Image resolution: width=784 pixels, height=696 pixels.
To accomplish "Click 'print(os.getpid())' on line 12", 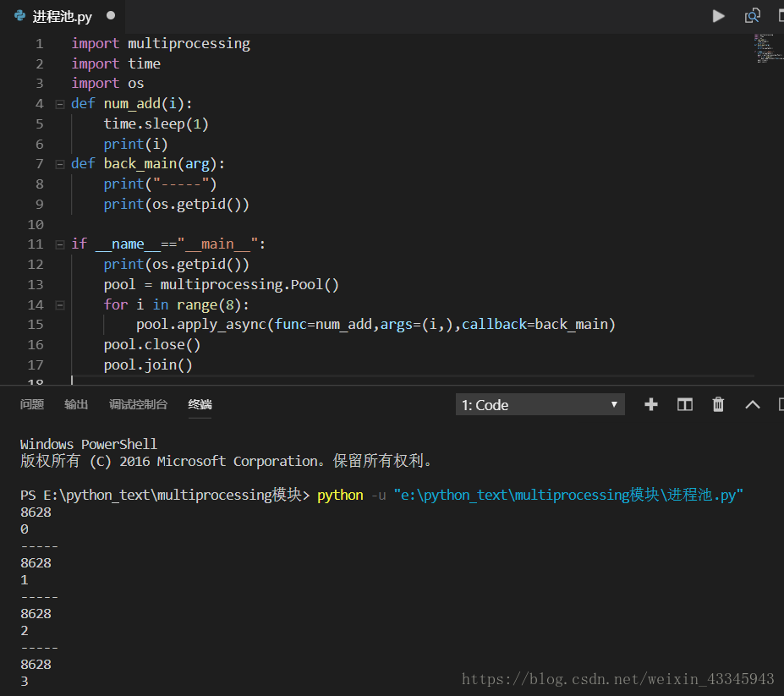I will point(176,265).
